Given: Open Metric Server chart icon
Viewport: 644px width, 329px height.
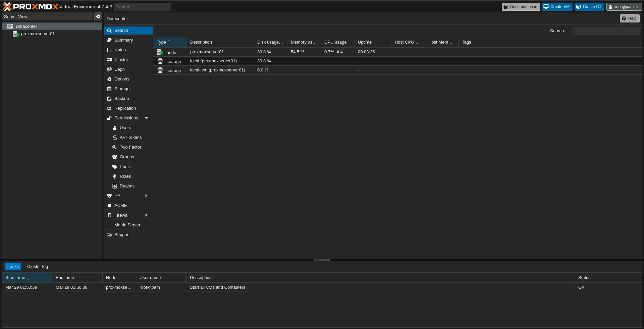Looking at the screenshot, I should pyautogui.click(x=109, y=225).
